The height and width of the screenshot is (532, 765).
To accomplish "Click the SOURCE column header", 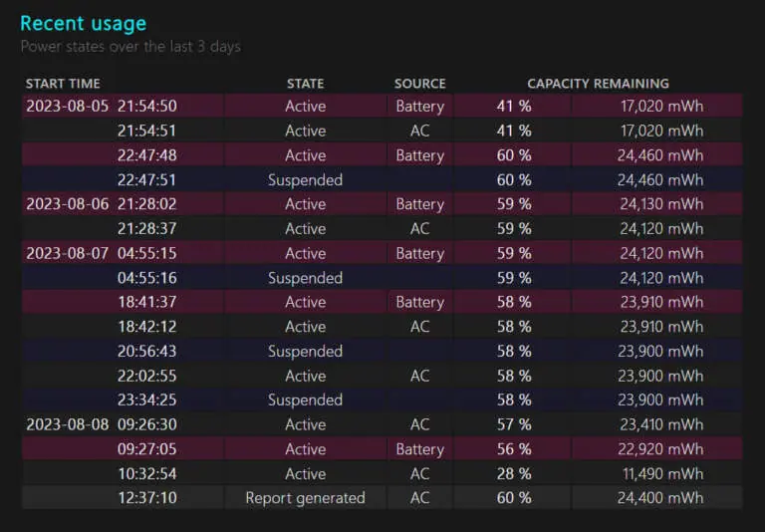I will 420,84.
